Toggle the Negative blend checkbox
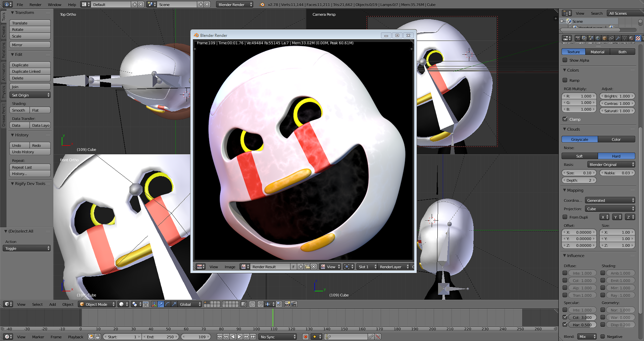The height and width of the screenshot is (341, 644). coord(603,337)
